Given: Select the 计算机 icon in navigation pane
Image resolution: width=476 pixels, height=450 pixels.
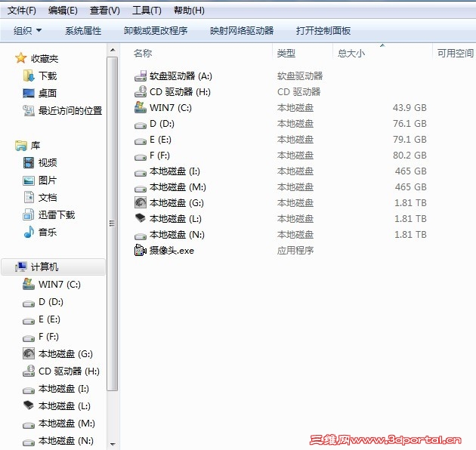Looking at the screenshot, I should coord(21,267).
